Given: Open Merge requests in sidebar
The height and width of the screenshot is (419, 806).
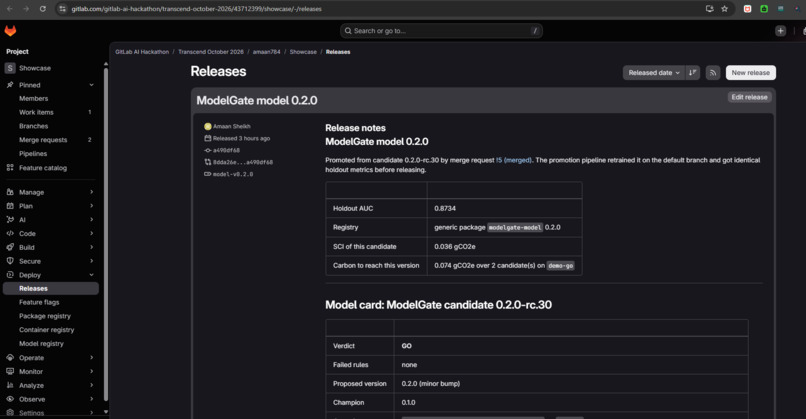Looking at the screenshot, I should coord(43,140).
